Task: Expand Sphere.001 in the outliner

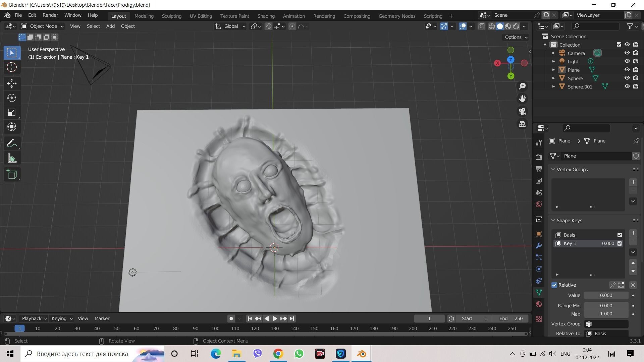Action: click(553, 86)
